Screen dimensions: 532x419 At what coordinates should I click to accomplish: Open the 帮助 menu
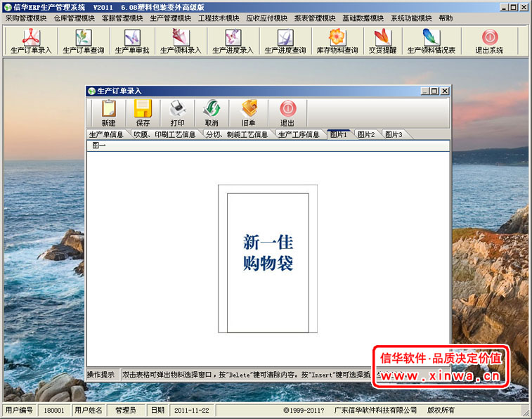click(x=446, y=18)
